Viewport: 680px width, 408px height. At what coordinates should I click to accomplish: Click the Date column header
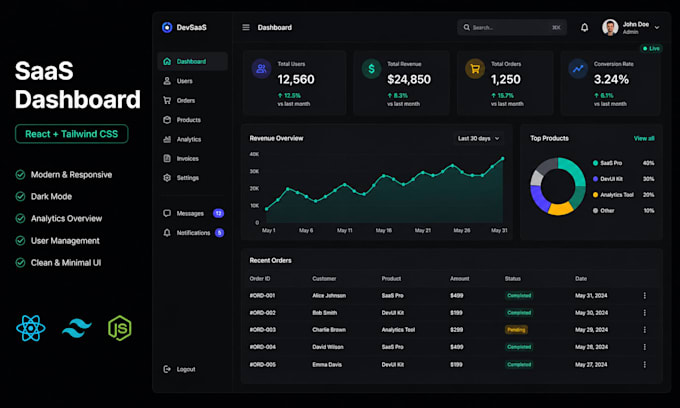point(581,278)
